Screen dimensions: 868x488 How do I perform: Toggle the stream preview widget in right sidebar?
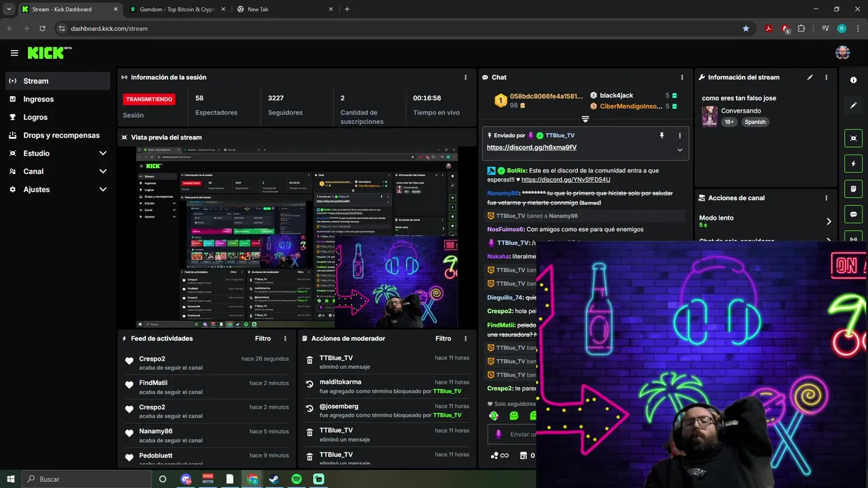point(853,138)
